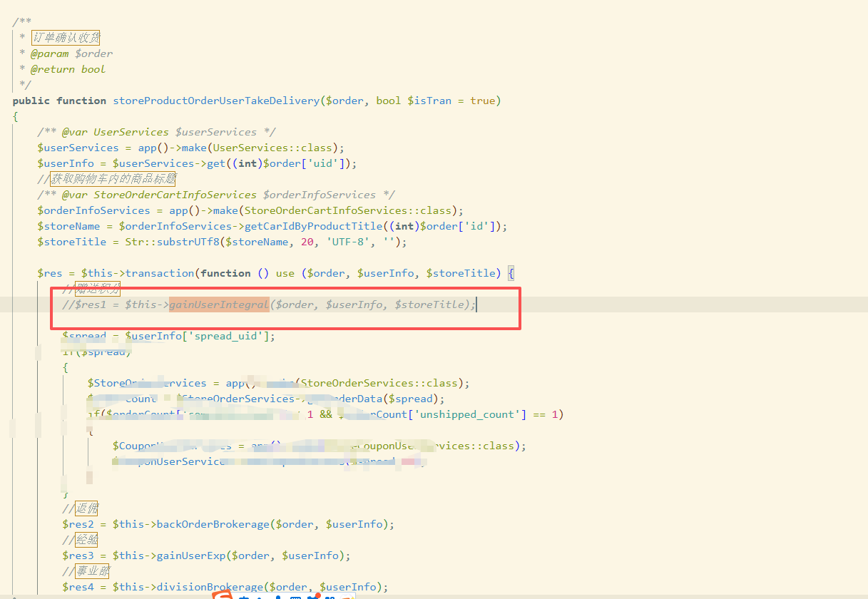Click the number 20 argument
The width and height of the screenshot is (868, 599).
point(307,242)
